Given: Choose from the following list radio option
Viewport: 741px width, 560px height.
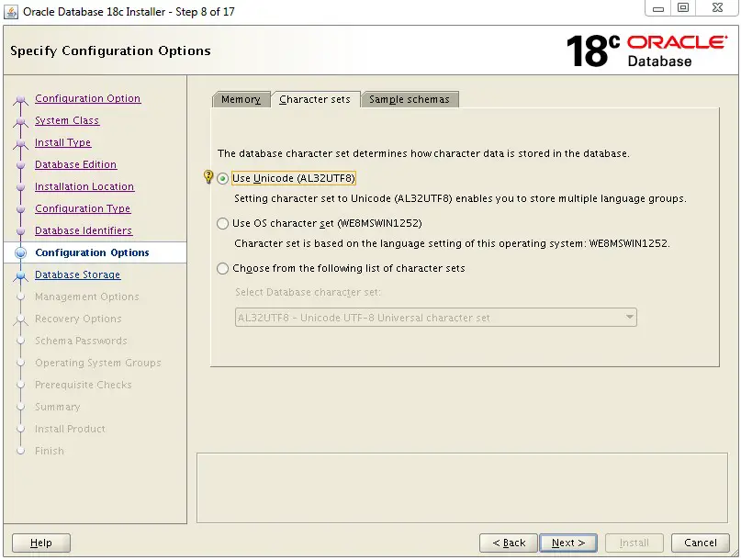Looking at the screenshot, I should tap(222, 268).
